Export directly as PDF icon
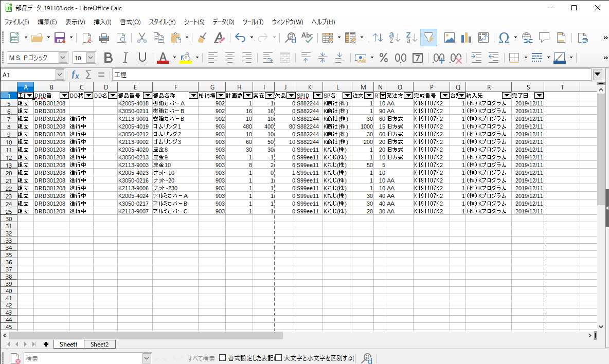 pos(87,38)
